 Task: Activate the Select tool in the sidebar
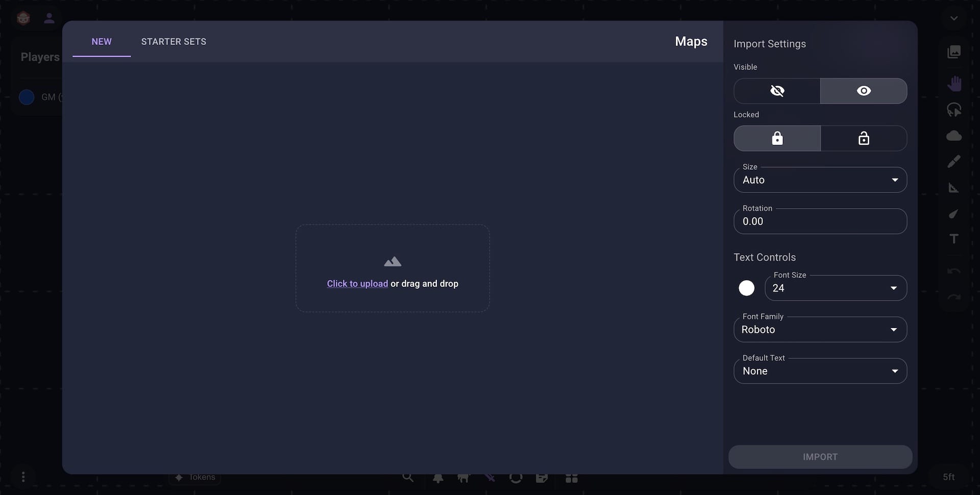coord(954,110)
